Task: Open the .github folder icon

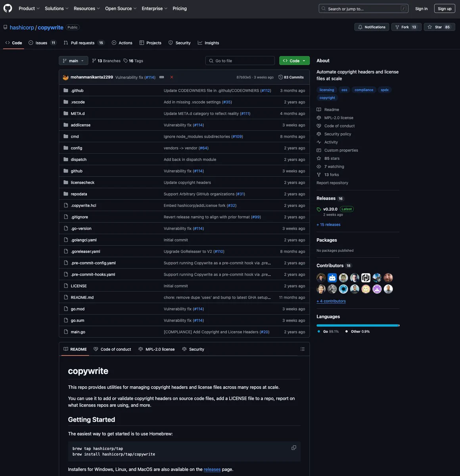Action: (66, 90)
